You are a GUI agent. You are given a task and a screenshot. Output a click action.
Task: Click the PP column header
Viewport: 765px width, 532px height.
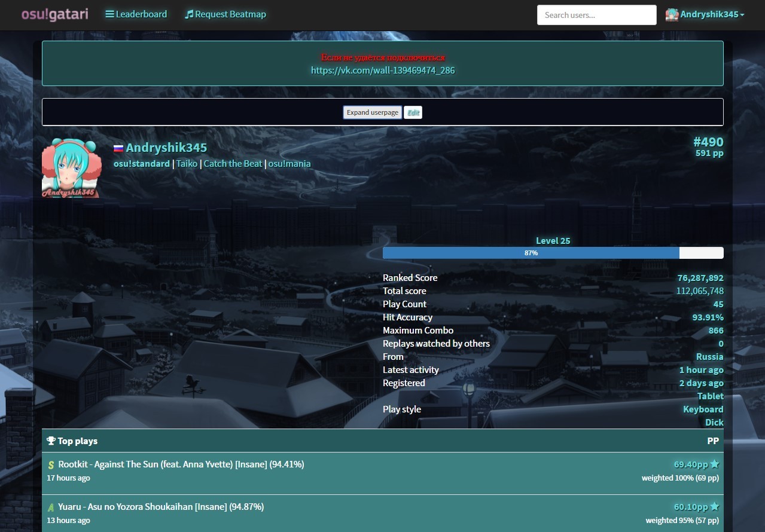click(713, 441)
